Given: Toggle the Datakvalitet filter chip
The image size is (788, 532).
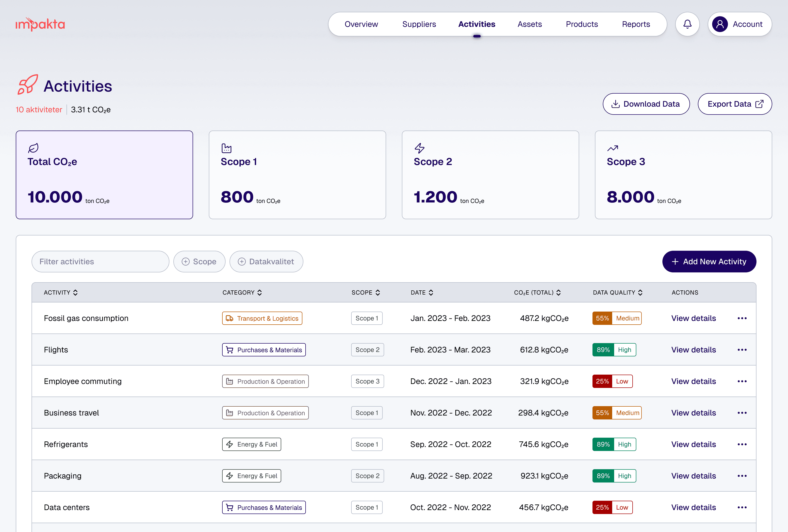Looking at the screenshot, I should [x=266, y=261].
